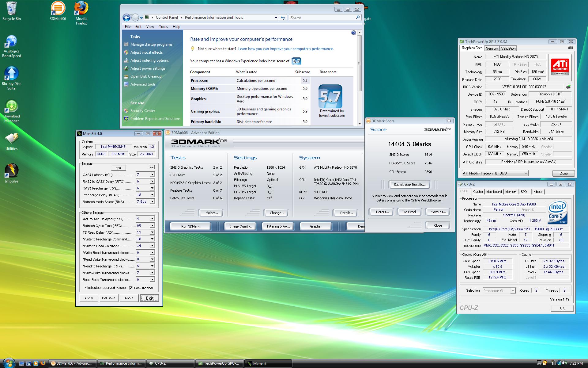
Task: Switch to the Sensors tab in GPU-Z
Action: click(x=492, y=48)
